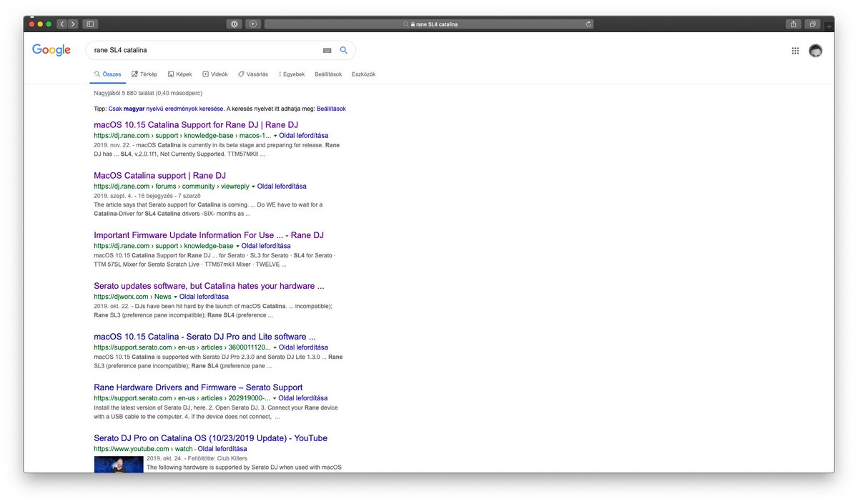This screenshot has height=504, width=858.
Task: Open 'Serato updates software, but Catalina hates' result
Action: (209, 286)
